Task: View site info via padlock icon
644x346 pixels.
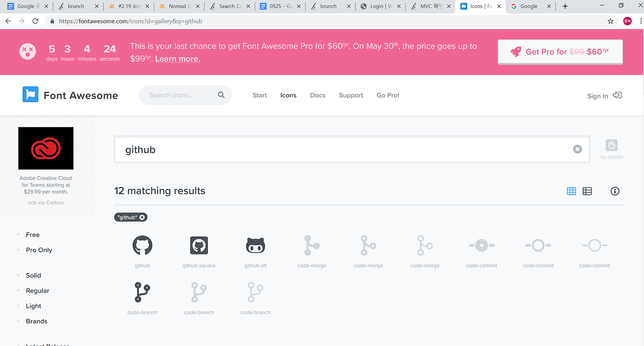Action: pos(52,21)
